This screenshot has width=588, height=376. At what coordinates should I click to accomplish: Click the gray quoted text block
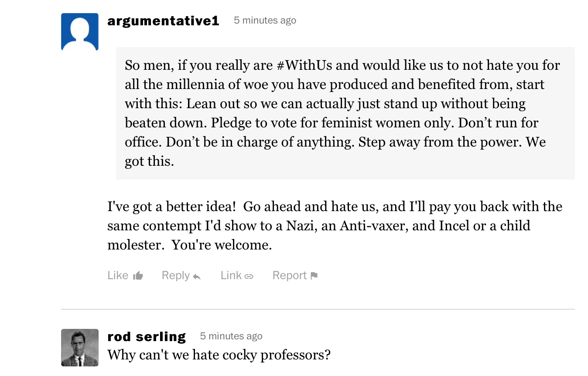pyautogui.click(x=345, y=113)
